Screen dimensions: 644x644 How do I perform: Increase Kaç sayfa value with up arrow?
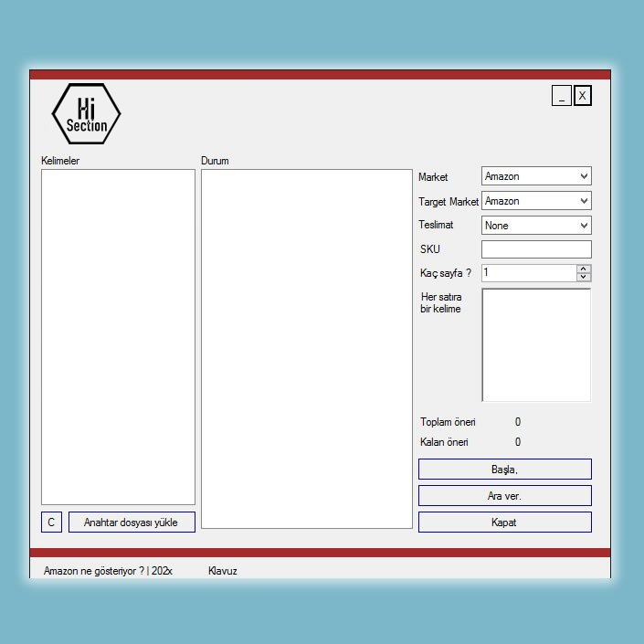584,269
